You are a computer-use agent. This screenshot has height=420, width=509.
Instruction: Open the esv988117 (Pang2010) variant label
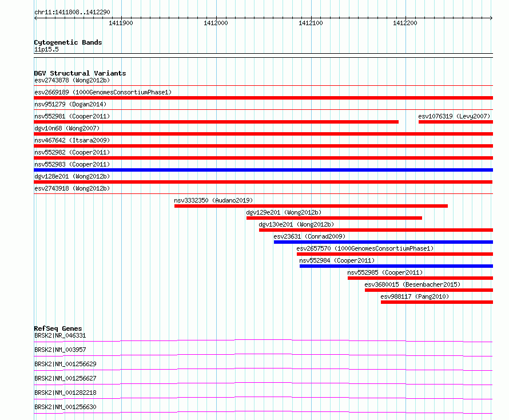click(x=415, y=296)
